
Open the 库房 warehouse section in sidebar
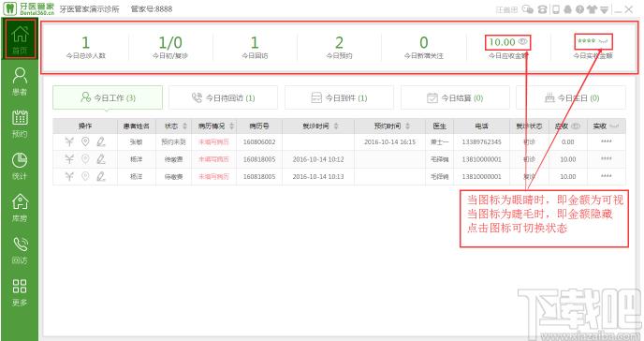tap(20, 208)
